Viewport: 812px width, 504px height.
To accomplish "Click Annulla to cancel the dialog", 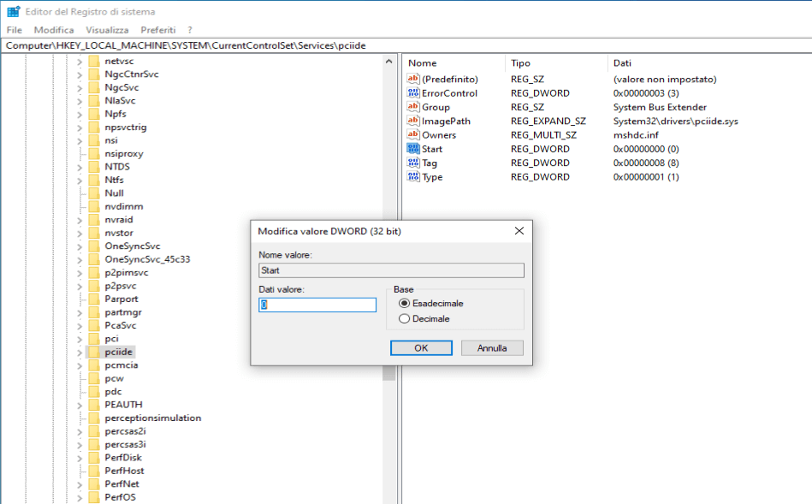I will click(492, 348).
